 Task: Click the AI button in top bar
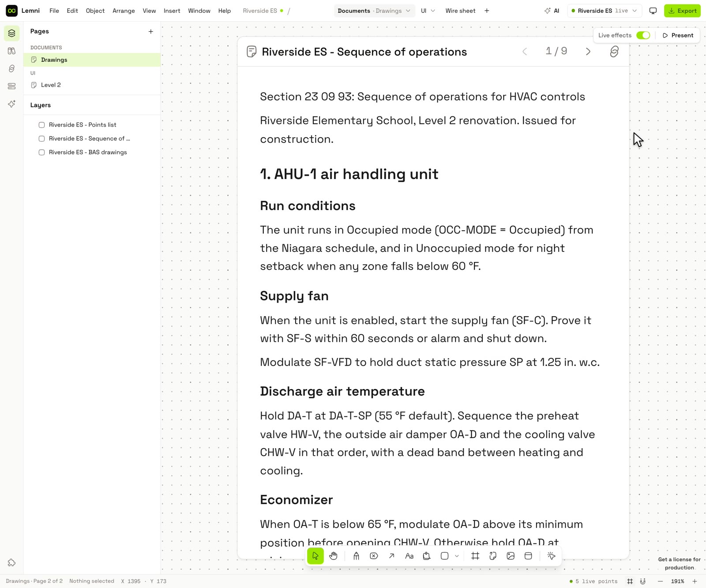[552, 11]
